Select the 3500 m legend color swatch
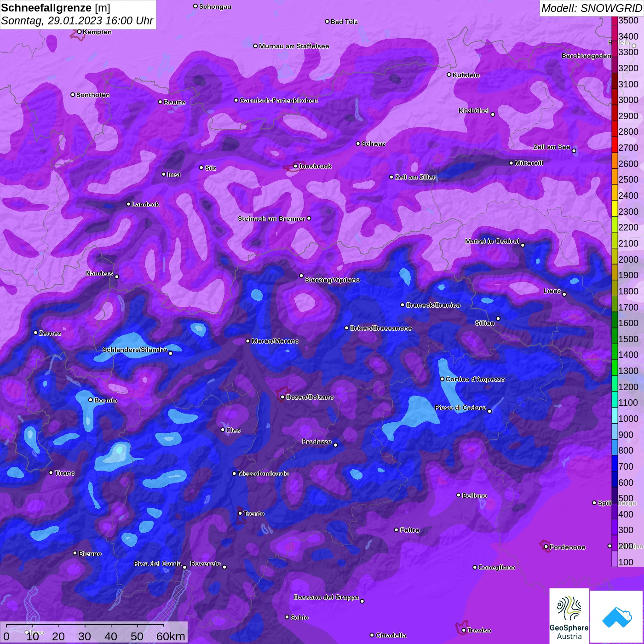644x644 pixels. 615,21
